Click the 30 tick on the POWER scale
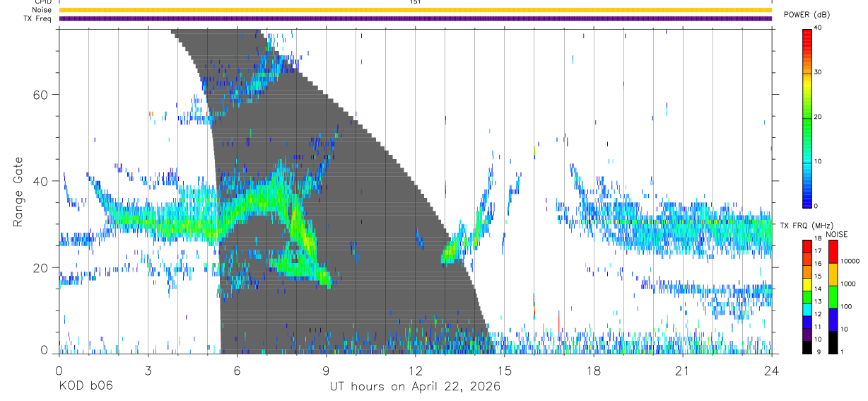This screenshot has width=868, height=401. click(x=818, y=73)
